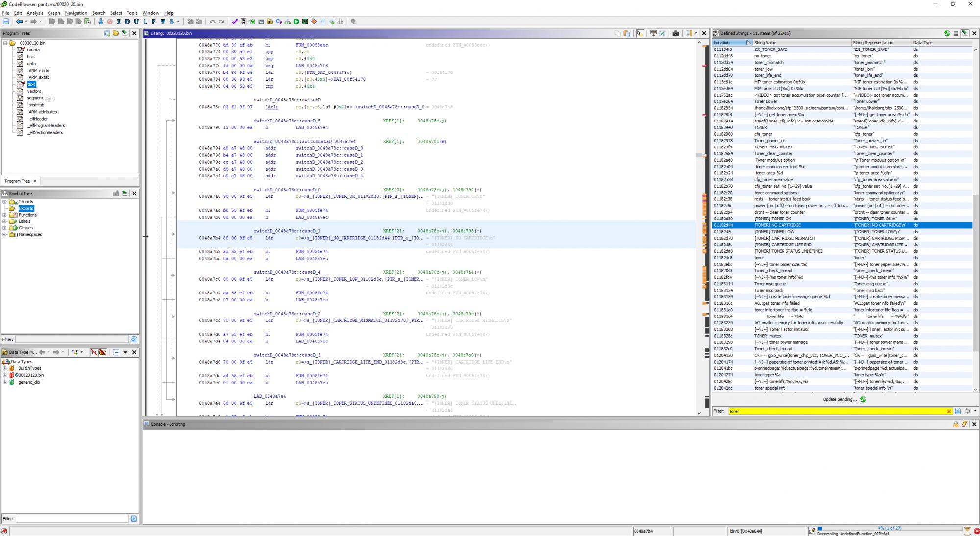The width and height of the screenshot is (980, 536).
Task: Click the Save program toolbar icon
Action: (x=6, y=22)
